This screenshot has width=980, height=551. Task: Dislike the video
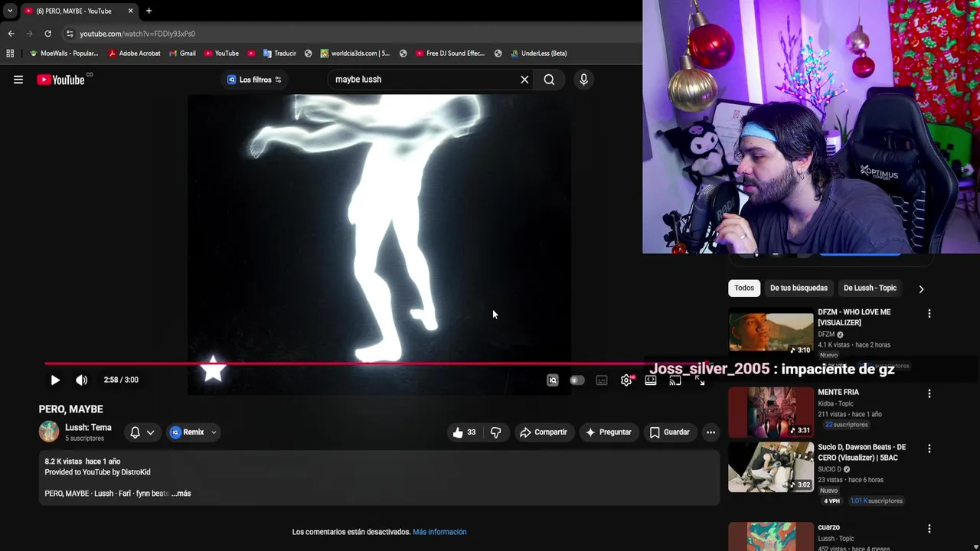[x=495, y=432]
